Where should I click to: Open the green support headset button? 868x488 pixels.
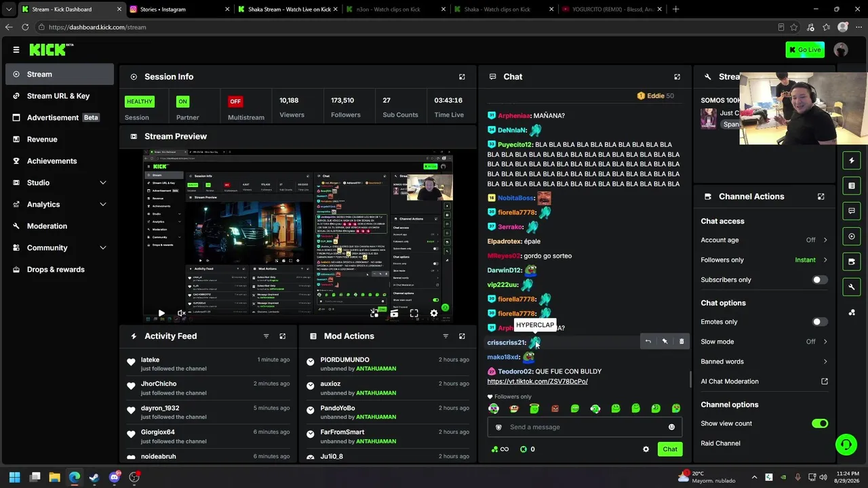pyautogui.click(x=846, y=445)
